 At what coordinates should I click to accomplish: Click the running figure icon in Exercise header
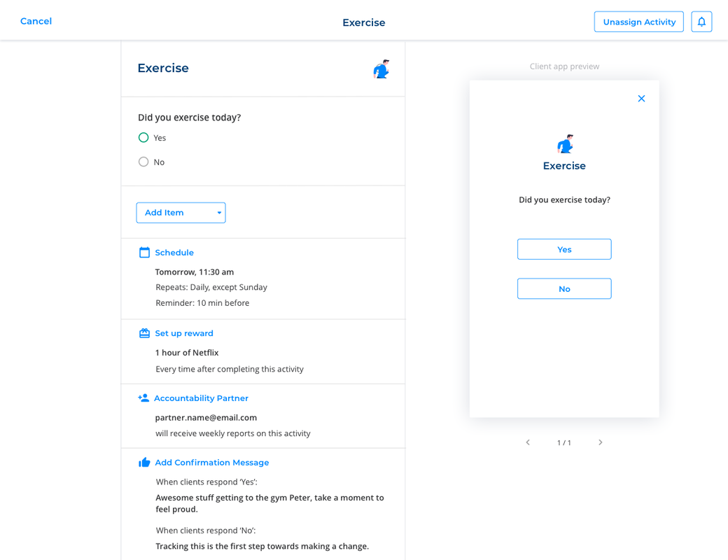(381, 69)
